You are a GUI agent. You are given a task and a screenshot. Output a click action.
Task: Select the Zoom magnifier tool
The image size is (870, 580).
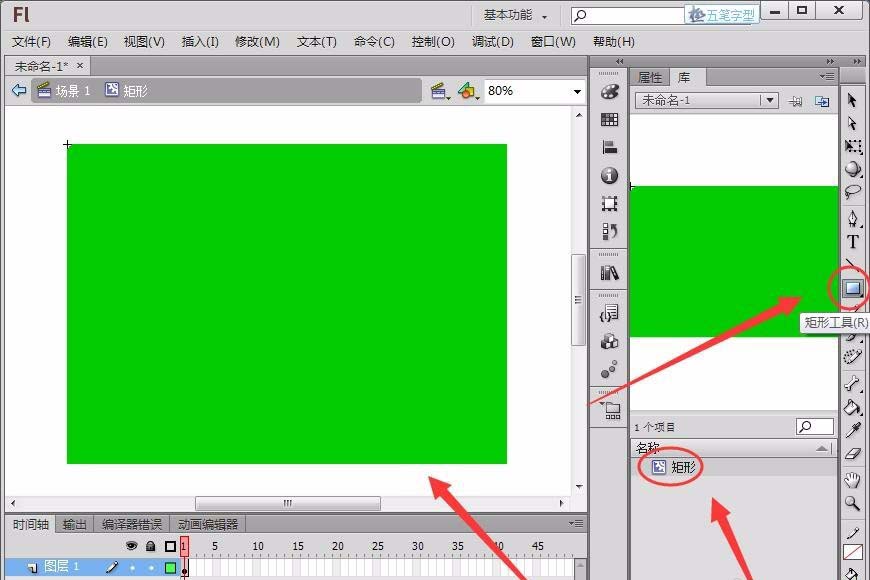[x=853, y=503]
